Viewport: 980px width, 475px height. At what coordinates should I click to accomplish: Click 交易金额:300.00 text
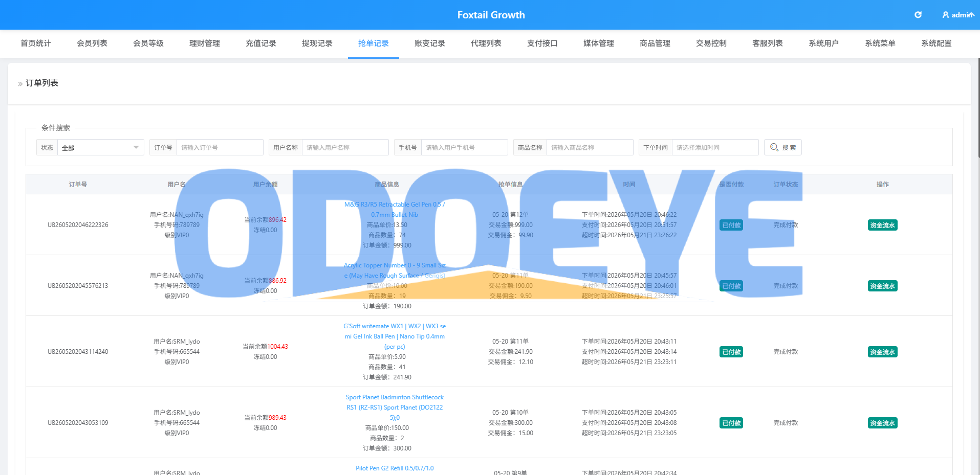511,423
